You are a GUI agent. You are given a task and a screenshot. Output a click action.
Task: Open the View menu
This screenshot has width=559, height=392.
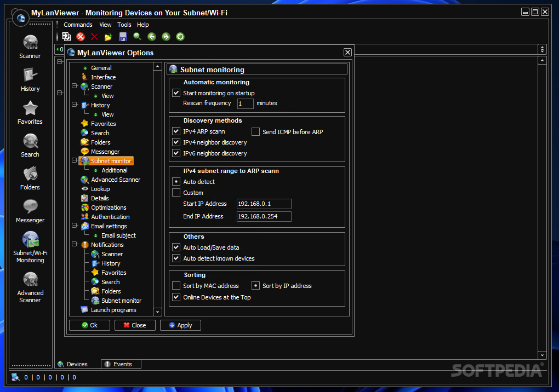(105, 25)
